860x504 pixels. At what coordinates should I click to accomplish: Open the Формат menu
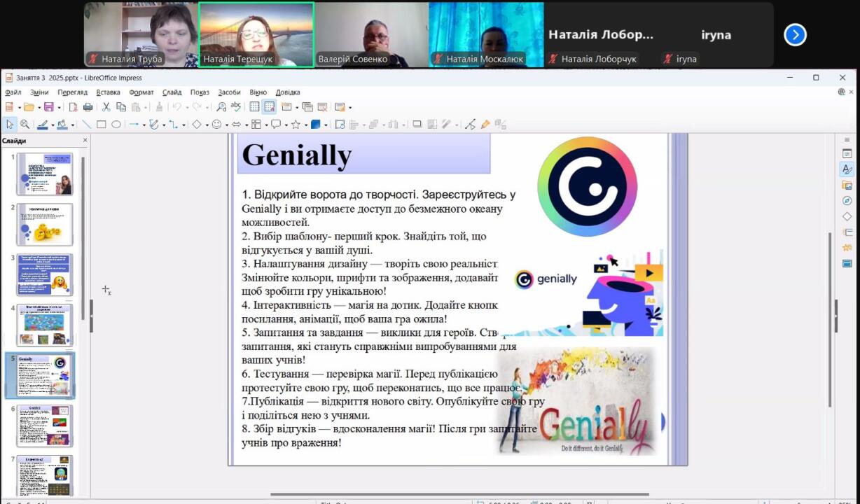(x=141, y=92)
